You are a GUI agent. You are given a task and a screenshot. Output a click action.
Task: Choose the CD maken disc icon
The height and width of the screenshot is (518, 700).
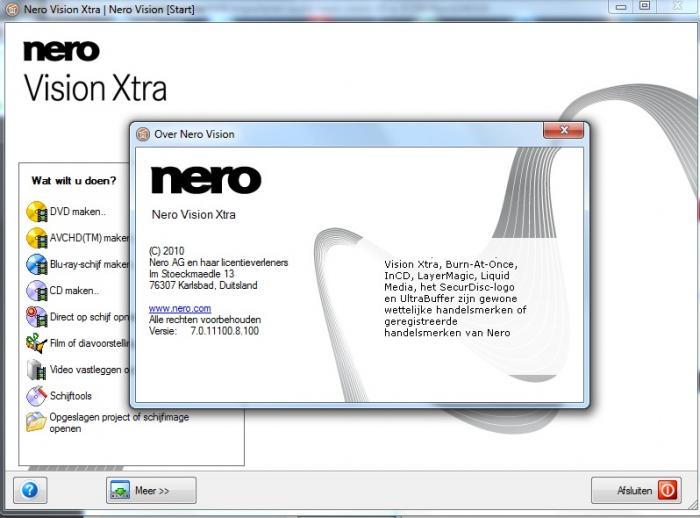click(x=37, y=291)
